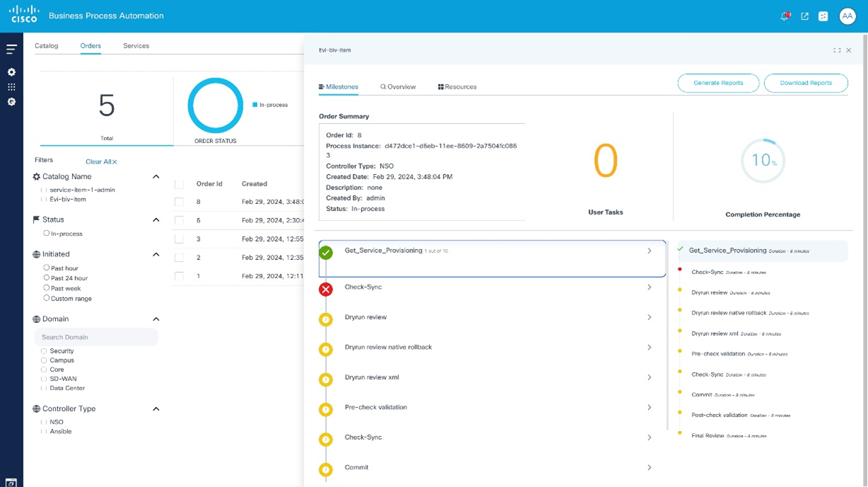This screenshot has width=868, height=487.
Task: Click the green Get_Service_Provisioning check icon
Action: tap(325, 253)
